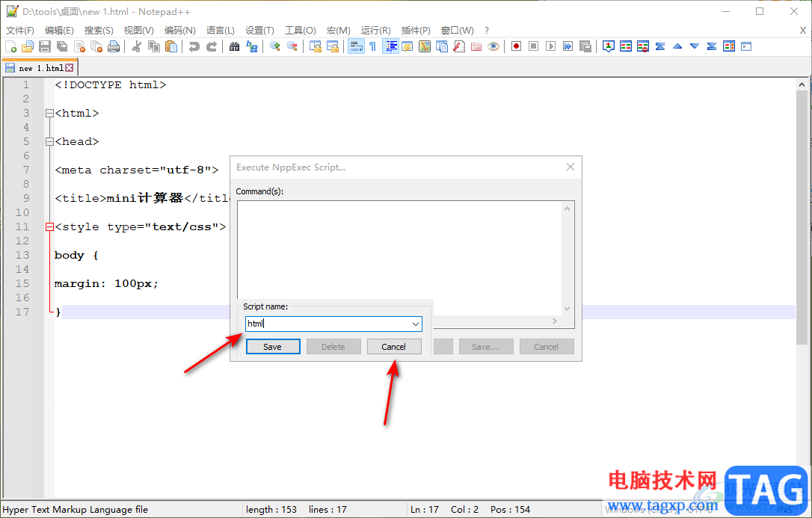Click Cancel in the Script name popup
812x518 pixels.
394,347
